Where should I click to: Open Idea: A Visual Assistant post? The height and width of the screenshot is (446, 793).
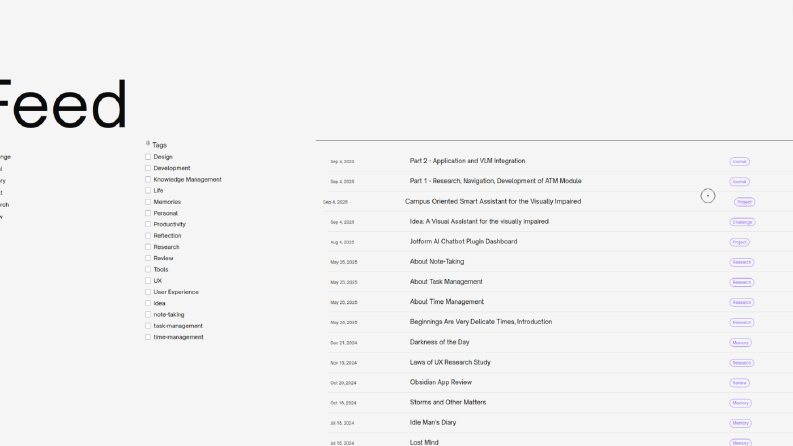pyautogui.click(x=479, y=221)
